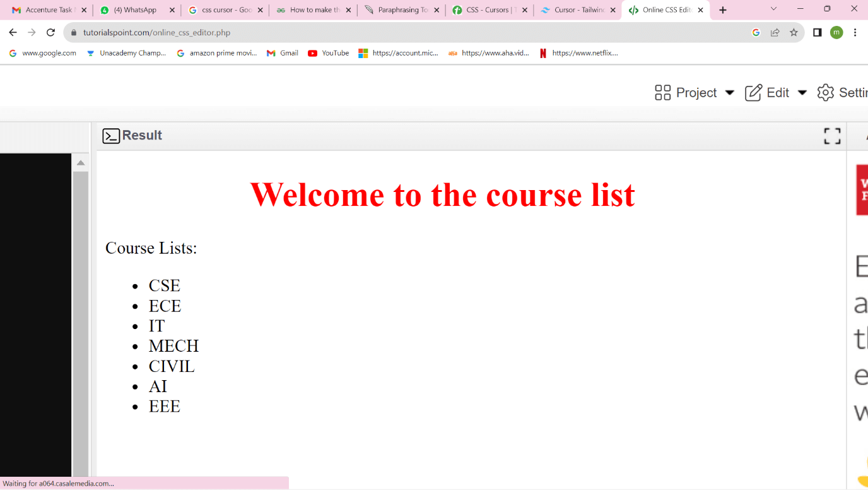The height and width of the screenshot is (490, 868).
Task: Open the Gmail bookmark link
Action: [282, 53]
